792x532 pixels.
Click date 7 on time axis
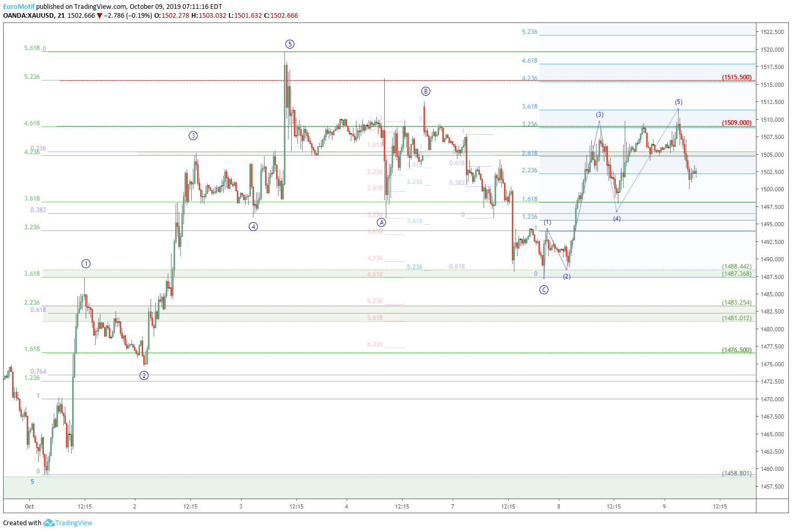pos(453,506)
